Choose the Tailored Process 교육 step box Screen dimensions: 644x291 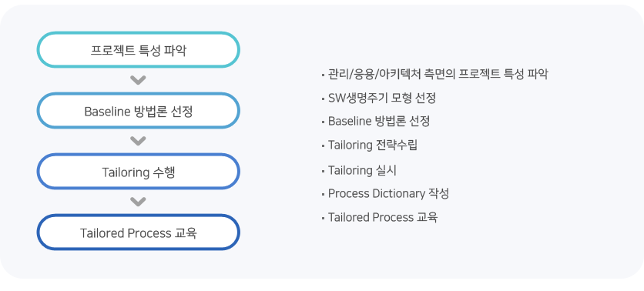(139, 232)
